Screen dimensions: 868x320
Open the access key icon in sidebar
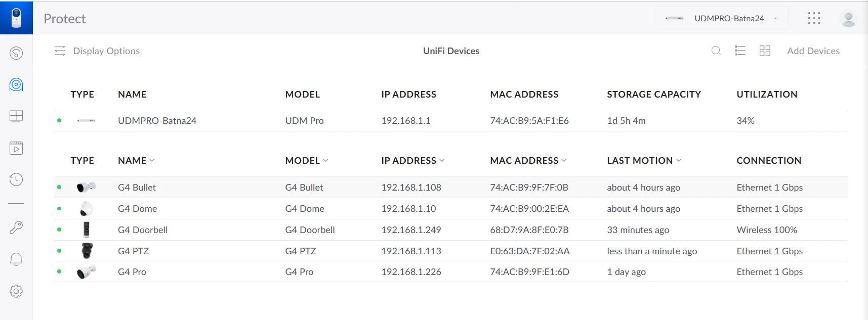[16, 227]
